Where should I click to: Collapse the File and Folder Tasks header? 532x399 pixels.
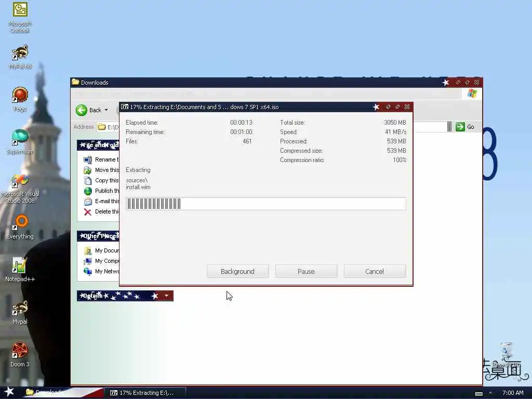98,145
